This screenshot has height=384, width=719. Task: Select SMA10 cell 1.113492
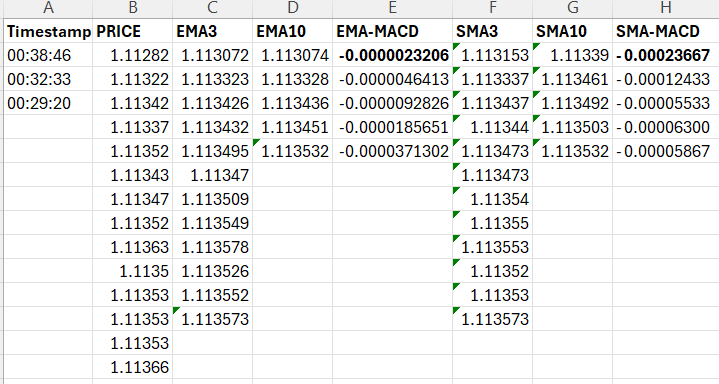tap(572, 103)
